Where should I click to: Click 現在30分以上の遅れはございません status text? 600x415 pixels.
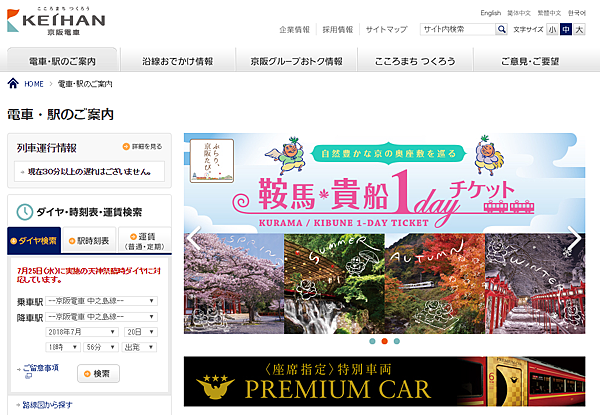click(x=89, y=172)
